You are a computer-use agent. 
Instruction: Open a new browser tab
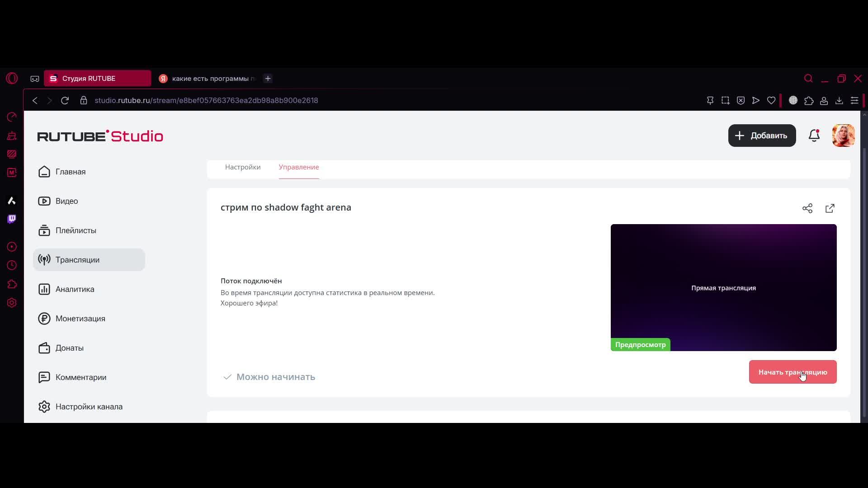(x=268, y=79)
